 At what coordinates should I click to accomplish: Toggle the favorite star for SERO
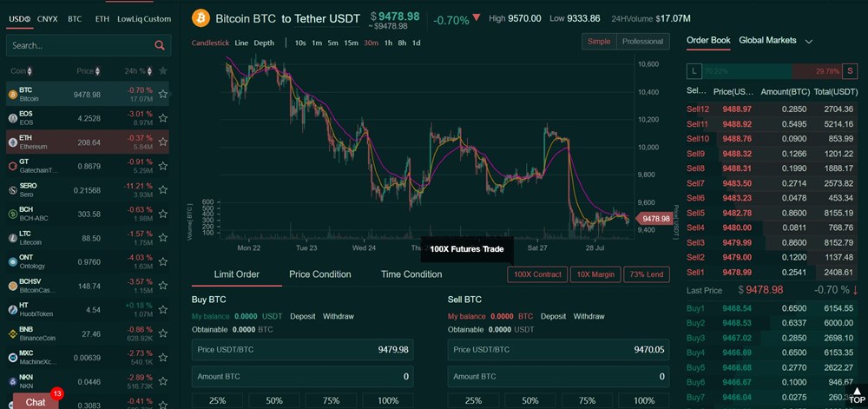pyautogui.click(x=163, y=189)
